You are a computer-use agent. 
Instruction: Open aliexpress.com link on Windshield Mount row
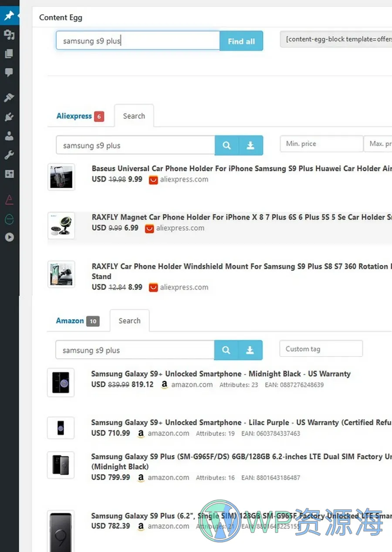184,287
